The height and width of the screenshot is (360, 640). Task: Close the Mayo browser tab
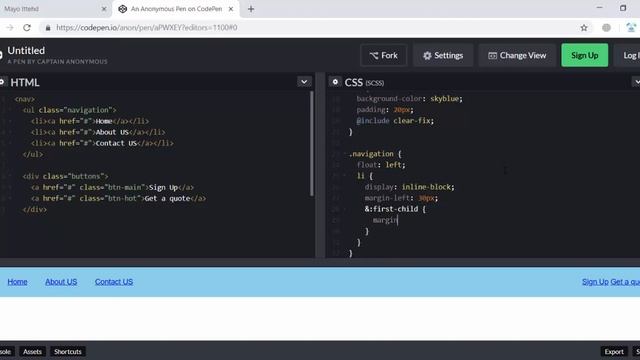104,9
